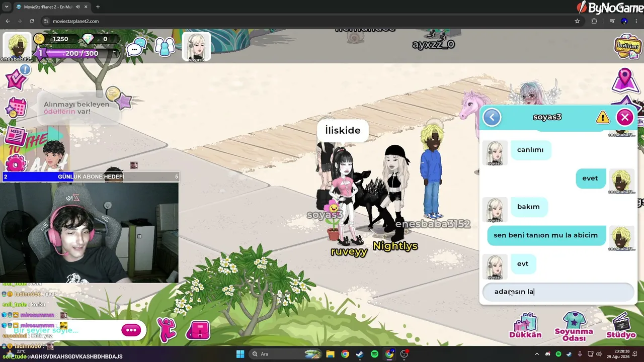Click the private chat message input field
The width and height of the screenshot is (644, 362).
(558, 292)
